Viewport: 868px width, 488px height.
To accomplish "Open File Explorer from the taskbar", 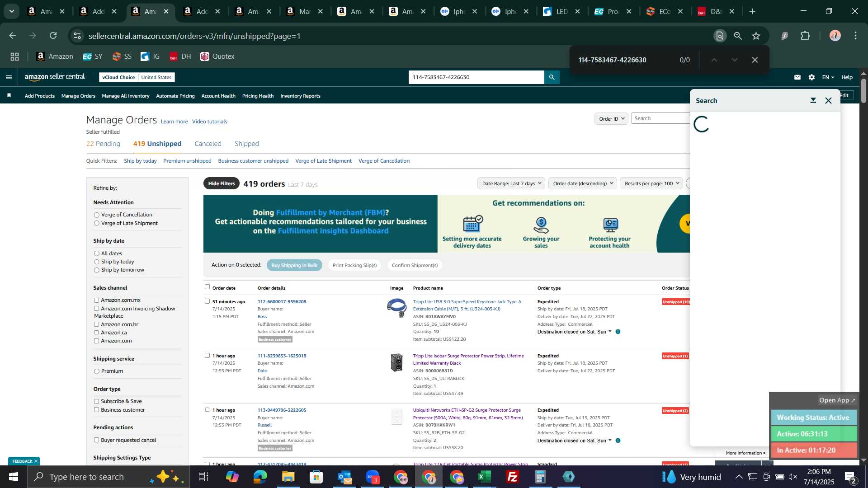I will pos(288,477).
